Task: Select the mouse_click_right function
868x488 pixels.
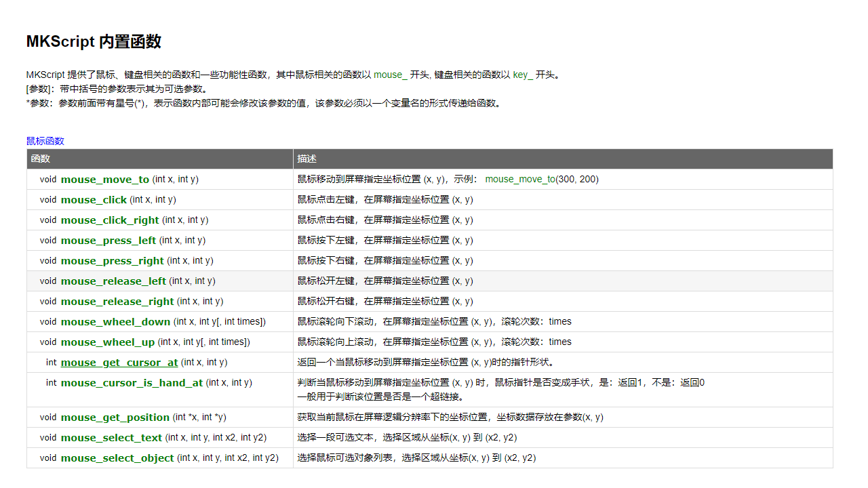Action: pos(110,220)
